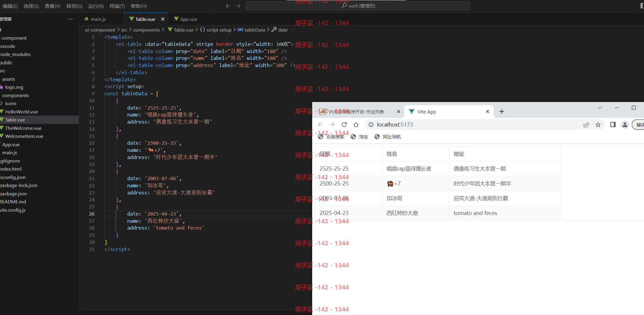Viewport: 644px width, 315px height.
Task: Click cell 唱跳rap篮球擅长者
Action: click(x=415, y=169)
